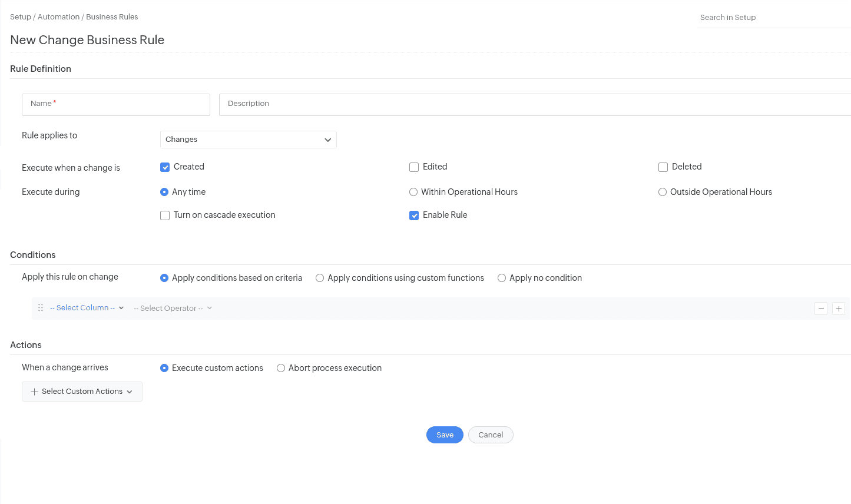Check the Edited checkbox
This screenshot has height=504, width=851.
point(414,167)
